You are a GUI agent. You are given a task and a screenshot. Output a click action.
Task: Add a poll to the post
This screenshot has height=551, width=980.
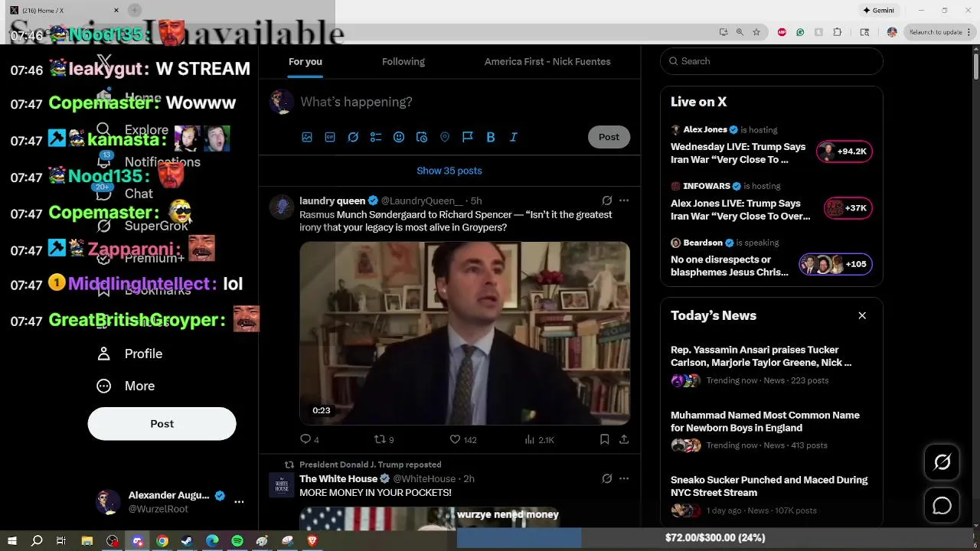point(376,137)
